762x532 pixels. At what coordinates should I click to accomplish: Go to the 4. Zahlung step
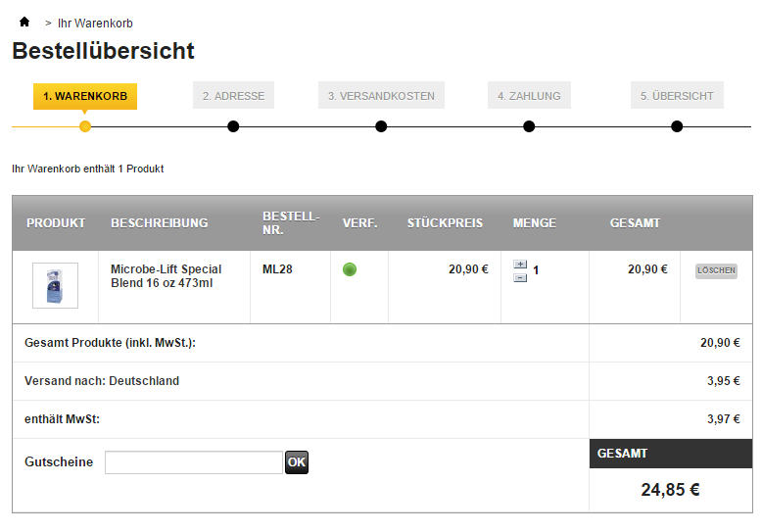point(529,96)
